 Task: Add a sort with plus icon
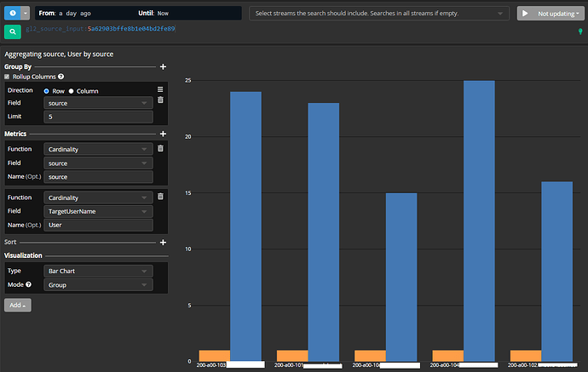tap(163, 243)
